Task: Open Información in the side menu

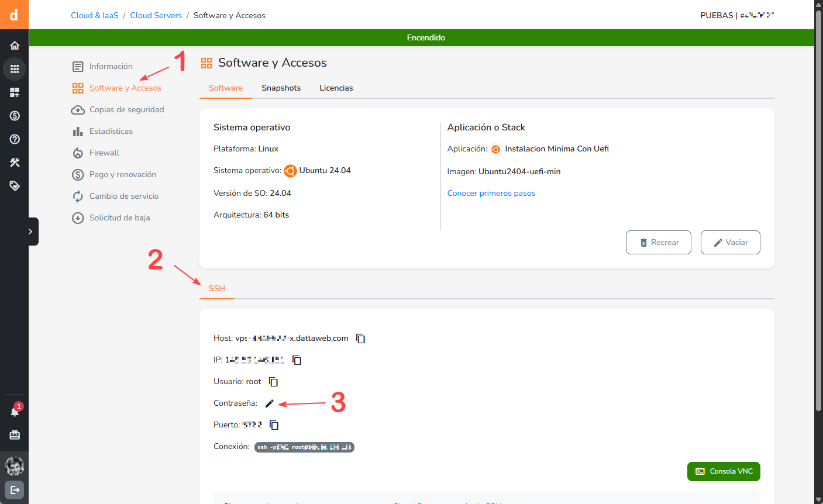Action: coord(111,66)
